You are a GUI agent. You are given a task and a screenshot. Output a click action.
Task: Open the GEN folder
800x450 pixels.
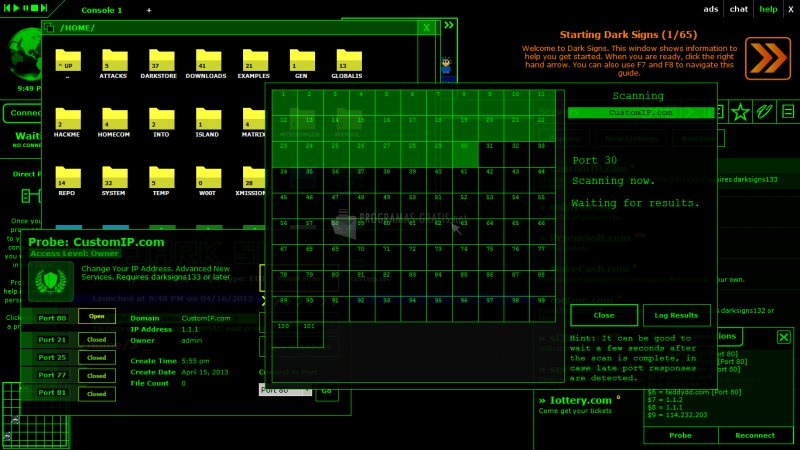tap(302, 64)
